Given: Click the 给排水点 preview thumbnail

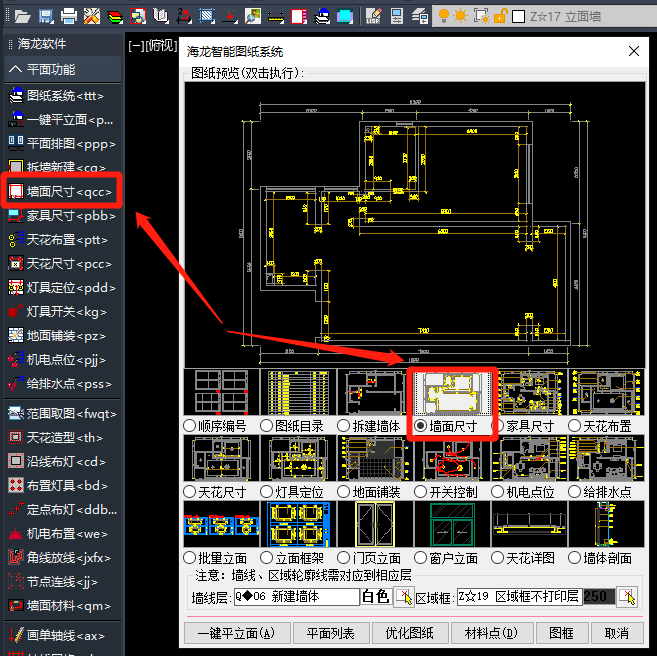Looking at the screenshot, I should pyautogui.click(x=601, y=459).
